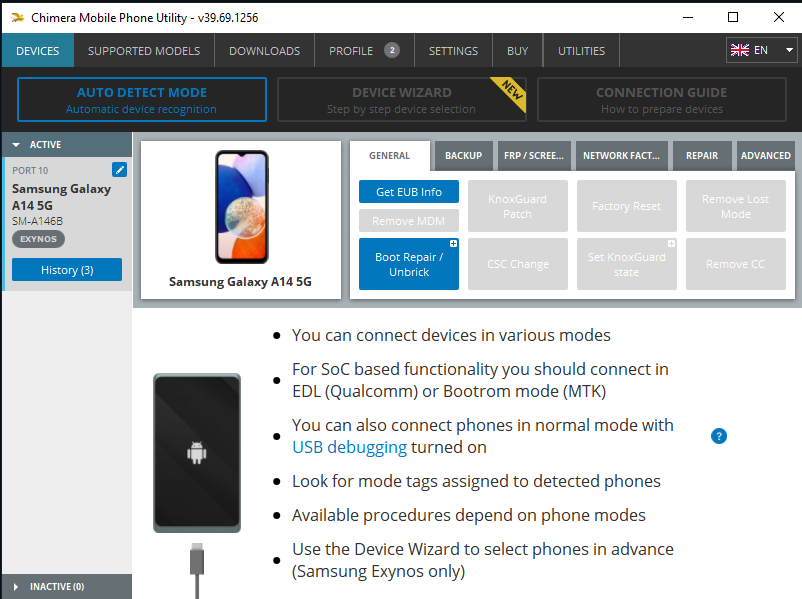This screenshot has width=802, height=599.
Task: Click the Profile notification badge showing 2
Action: [x=392, y=50]
